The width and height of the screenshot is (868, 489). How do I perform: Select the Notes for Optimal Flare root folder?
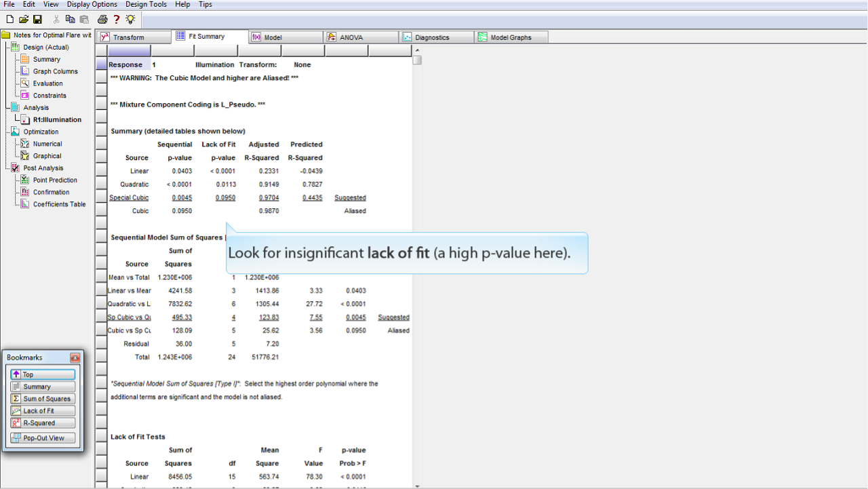click(x=46, y=35)
